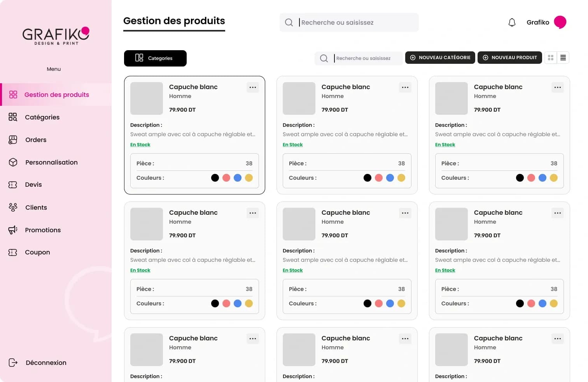
Task: Click the Grafiko pink profile avatar
Action: click(x=560, y=22)
